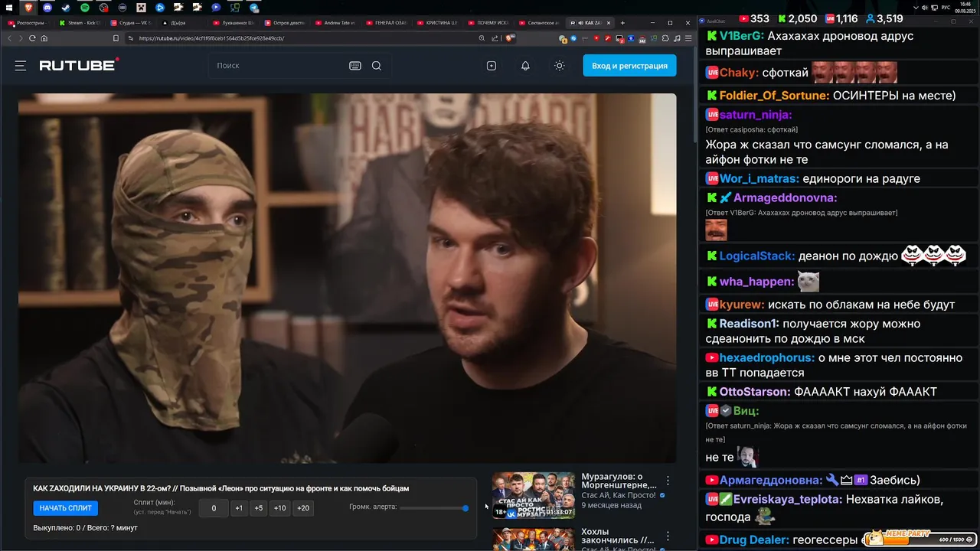The width and height of the screenshot is (980, 551).
Task: Switch to the Stream - Kick tab
Action: tap(80, 23)
